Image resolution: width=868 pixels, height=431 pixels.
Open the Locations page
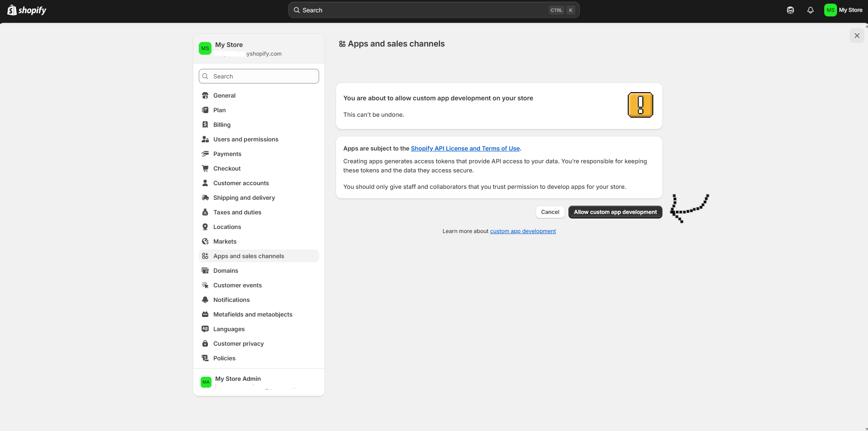tap(259, 227)
